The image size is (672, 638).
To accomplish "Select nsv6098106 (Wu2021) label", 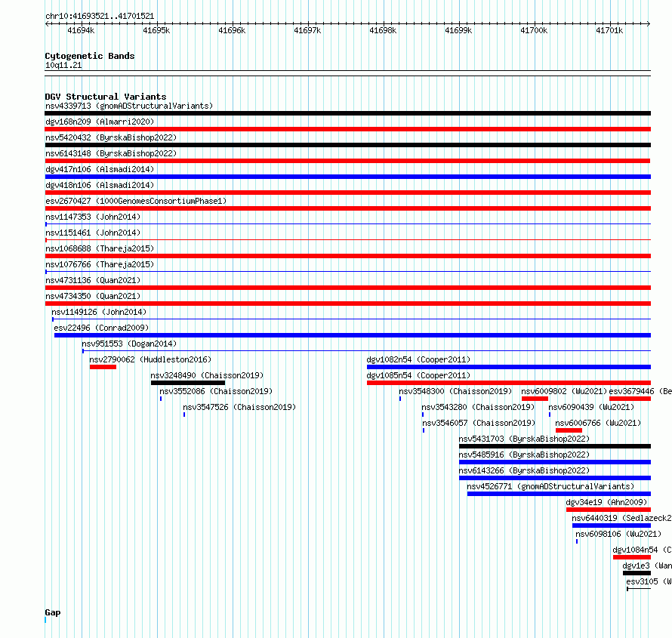I will pyautogui.click(x=618, y=534).
